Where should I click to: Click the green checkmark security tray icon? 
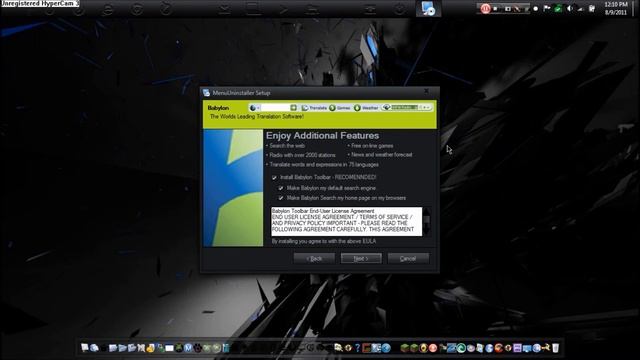click(x=558, y=8)
